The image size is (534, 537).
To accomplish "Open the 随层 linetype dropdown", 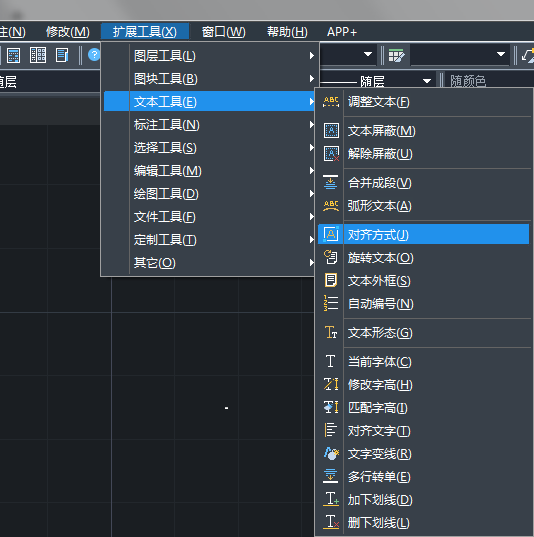I will click(x=426, y=81).
